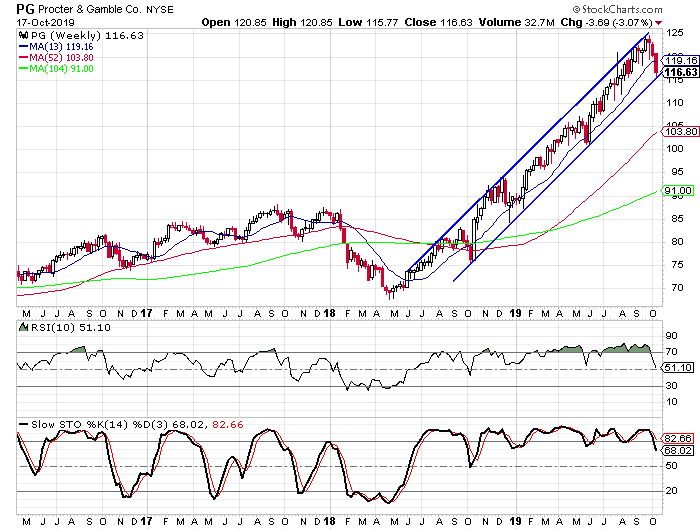This screenshot has height=530, width=700.
Task: Click the stochastic 82.66 value tag
Action: (678, 438)
